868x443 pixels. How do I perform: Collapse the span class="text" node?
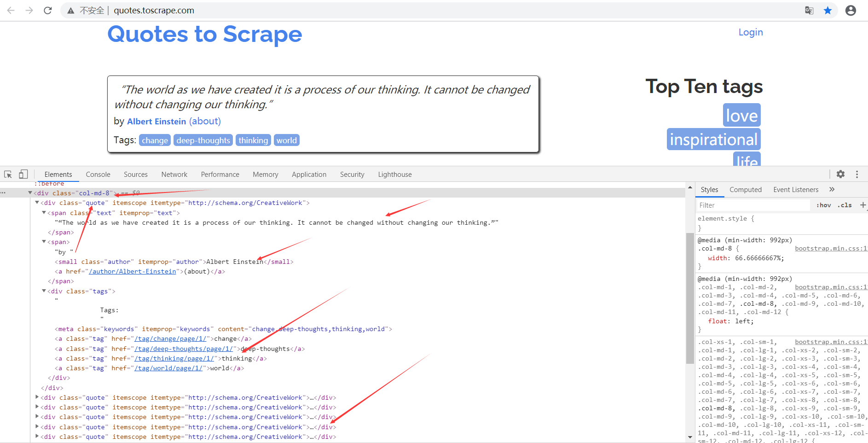click(44, 213)
